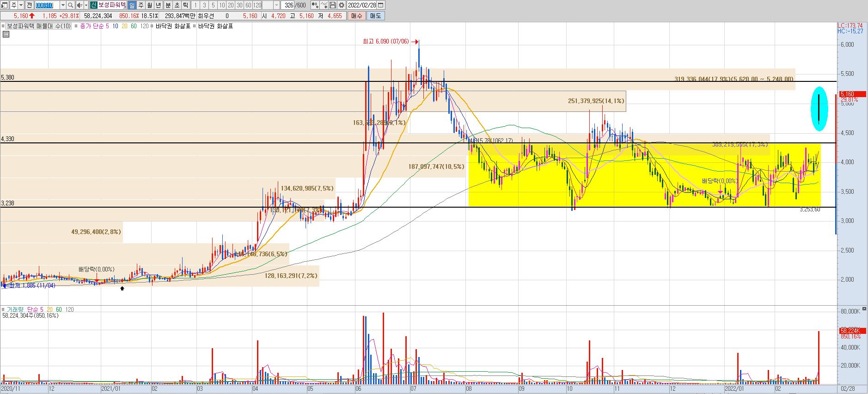Click the 49,296,400(2.8%) volume profile label
The height and width of the screenshot is (394, 868).
[96, 232]
